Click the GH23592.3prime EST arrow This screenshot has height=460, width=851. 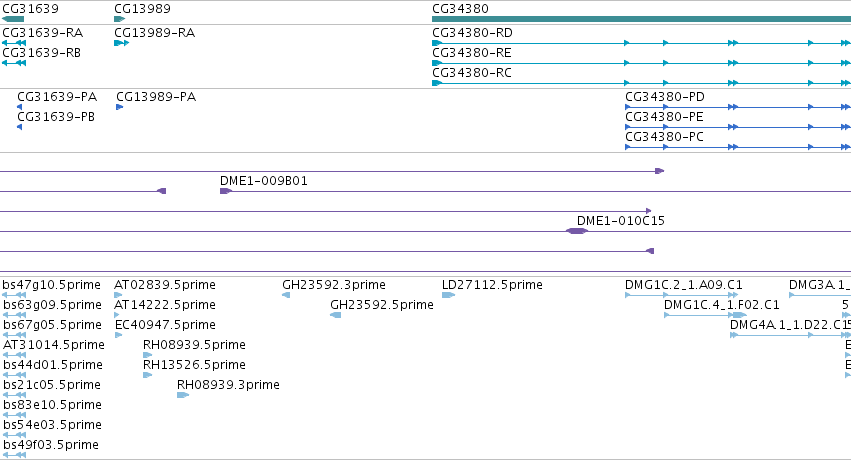(x=286, y=295)
